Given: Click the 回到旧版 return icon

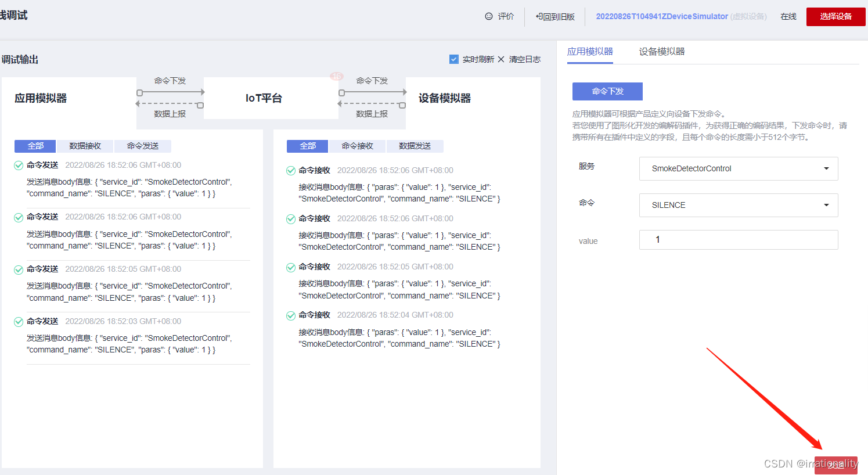Looking at the screenshot, I should (x=539, y=16).
